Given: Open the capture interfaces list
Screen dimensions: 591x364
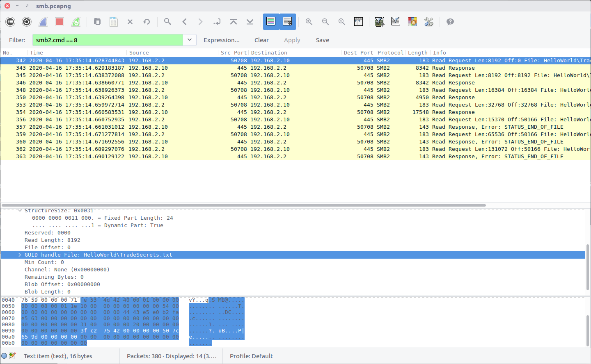Looking at the screenshot, I should click(10, 22).
